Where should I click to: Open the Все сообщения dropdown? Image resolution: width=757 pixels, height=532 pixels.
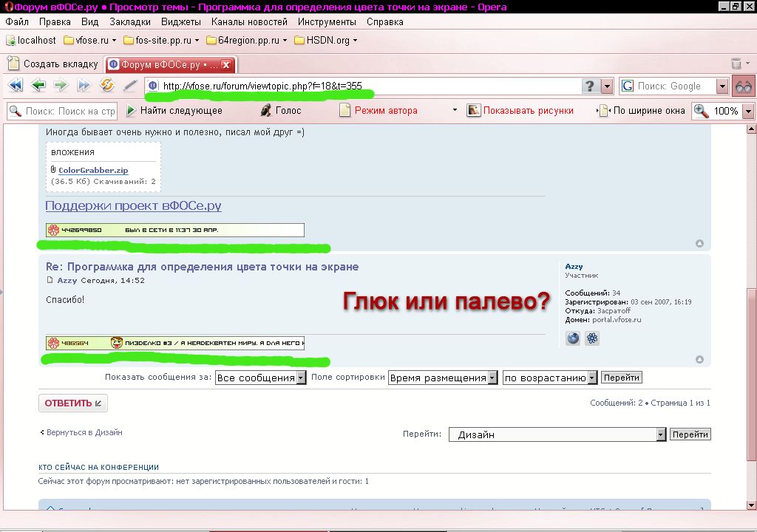click(260, 378)
